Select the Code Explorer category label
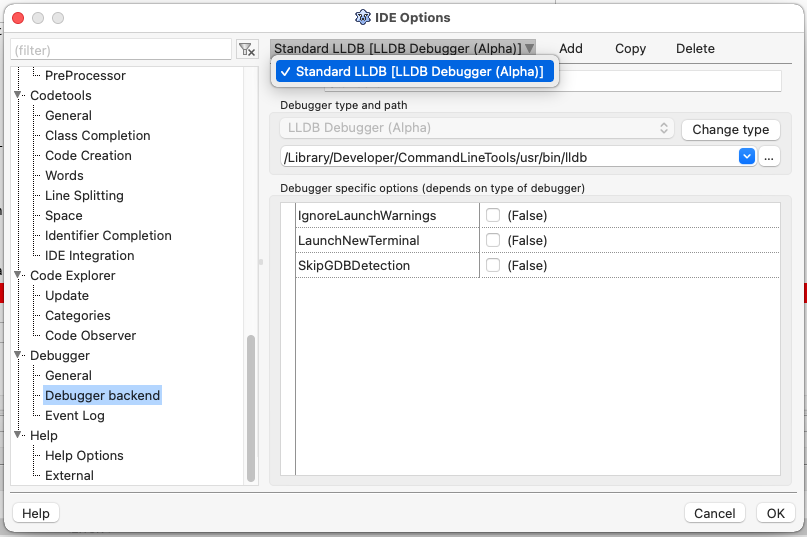807x537 pixels. pyautogui.click(x=73, y=275)
